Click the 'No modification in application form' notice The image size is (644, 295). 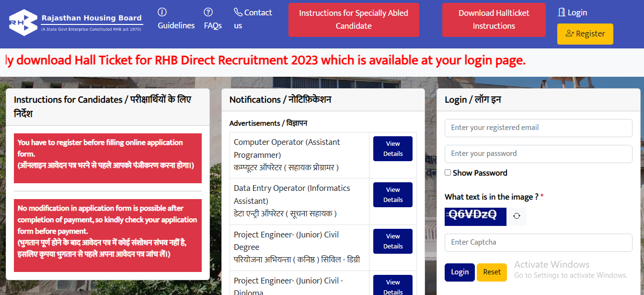click(x=108, y=236)
